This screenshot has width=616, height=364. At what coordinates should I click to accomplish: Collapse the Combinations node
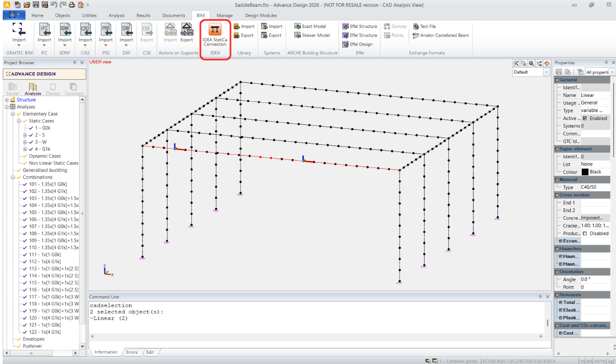13,177
